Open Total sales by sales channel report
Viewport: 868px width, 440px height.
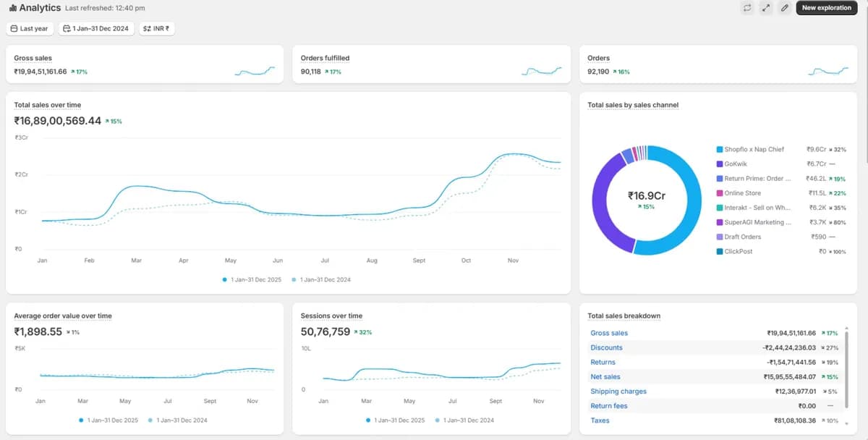[x=633, y=105]
